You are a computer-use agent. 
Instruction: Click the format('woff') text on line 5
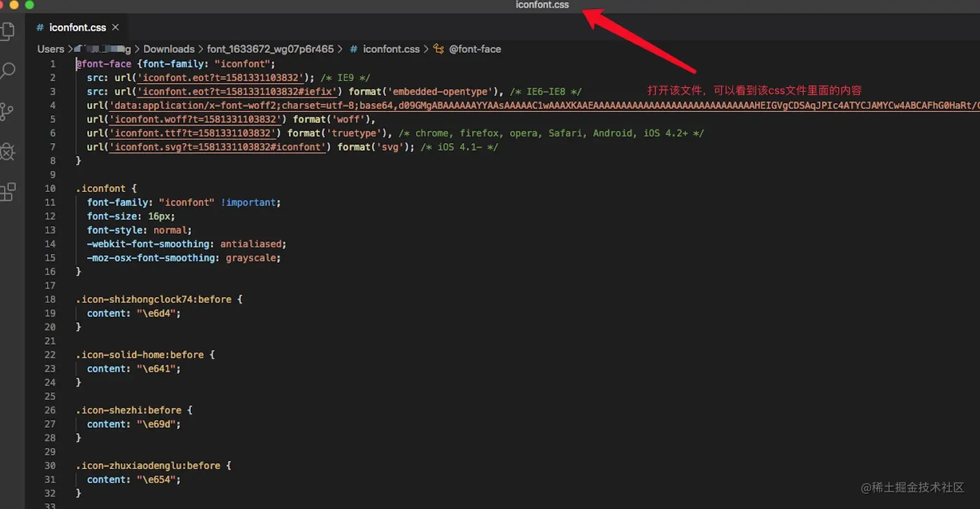[331, 119]
